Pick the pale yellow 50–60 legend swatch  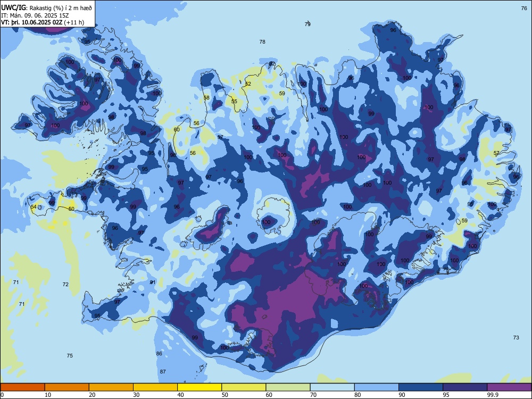[x=244, y=387]
